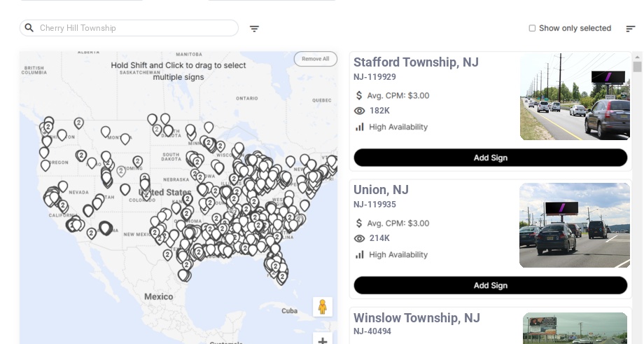Click Stafford Township availability bars icon
This screenshot has height=344, width=644.
coord(360,127)
